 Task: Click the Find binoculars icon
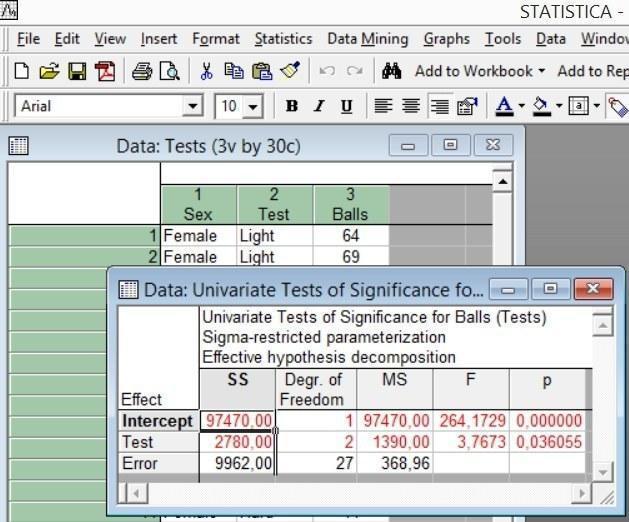[392, 71]
